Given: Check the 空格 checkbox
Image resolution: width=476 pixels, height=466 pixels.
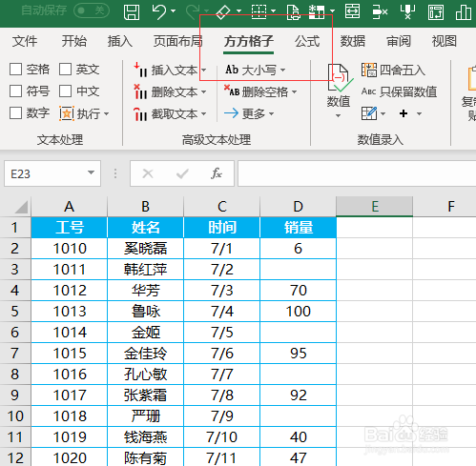Looking at the screenshot, I should click(x=15, y=70).
